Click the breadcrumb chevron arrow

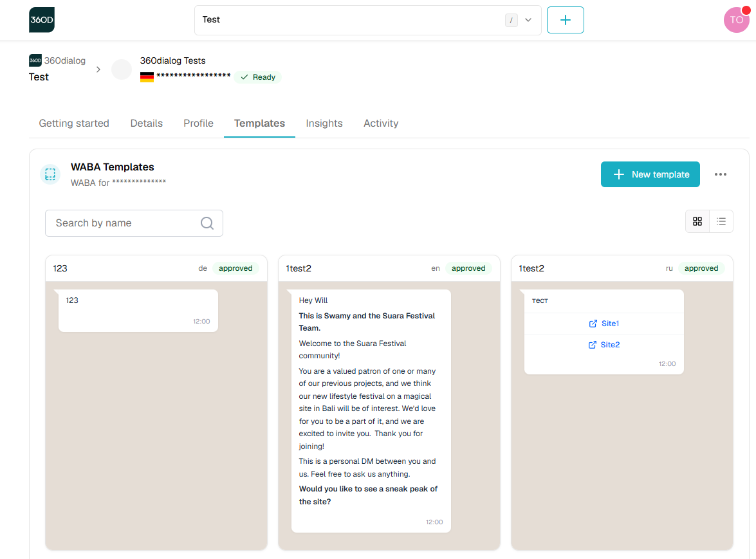pyautogui.click(x=98, y=69)
